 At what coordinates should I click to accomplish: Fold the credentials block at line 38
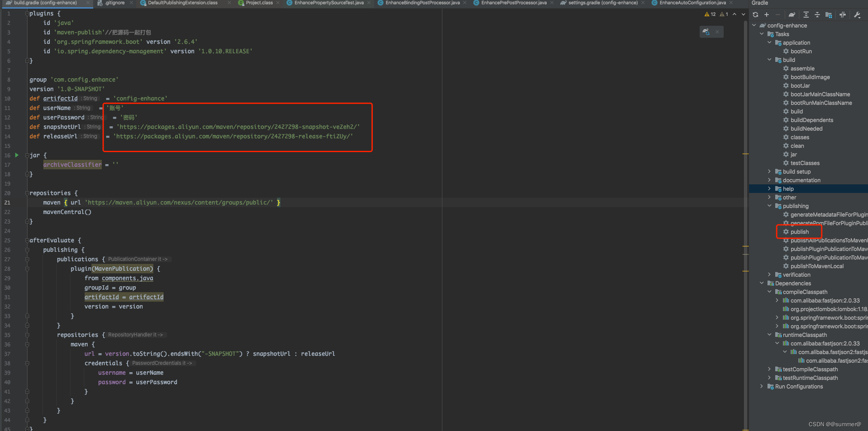[27, 363]
